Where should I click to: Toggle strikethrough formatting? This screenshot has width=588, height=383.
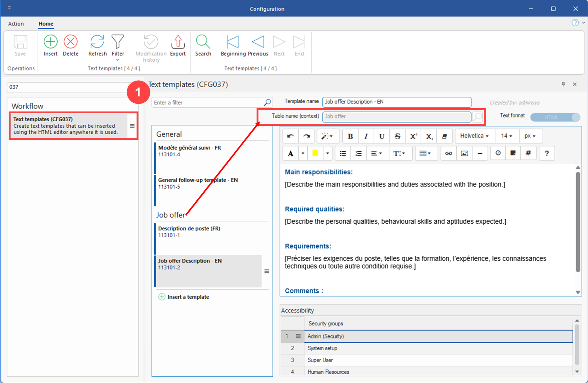point(397,136)
